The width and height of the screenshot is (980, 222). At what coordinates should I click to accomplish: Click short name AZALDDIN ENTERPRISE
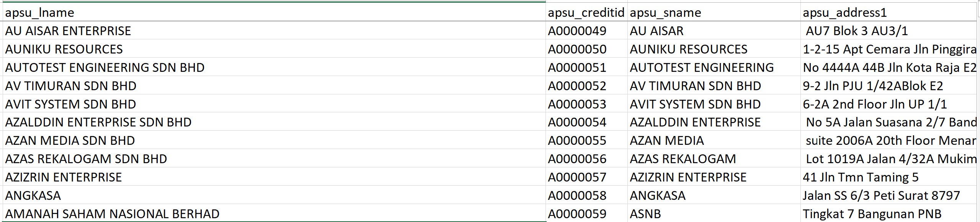click(714, 122)
